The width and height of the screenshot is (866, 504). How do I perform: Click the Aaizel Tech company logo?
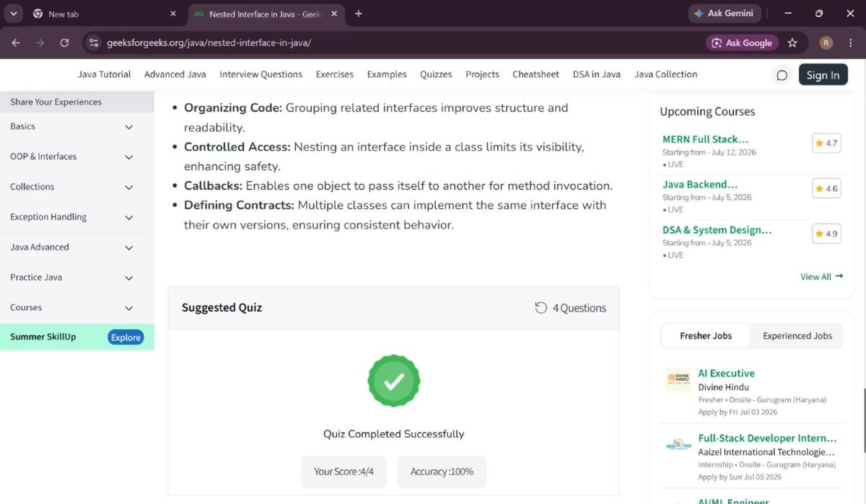coord(678,445)
